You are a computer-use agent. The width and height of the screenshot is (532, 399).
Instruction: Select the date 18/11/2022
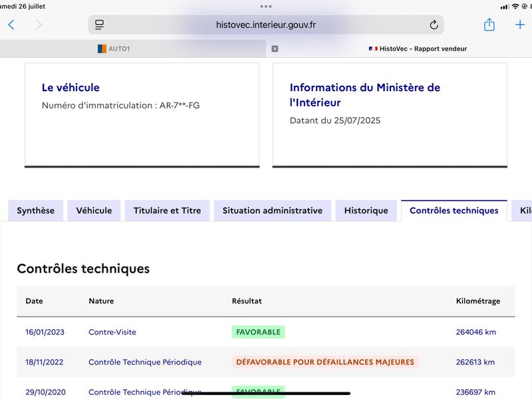coord(45,362)
